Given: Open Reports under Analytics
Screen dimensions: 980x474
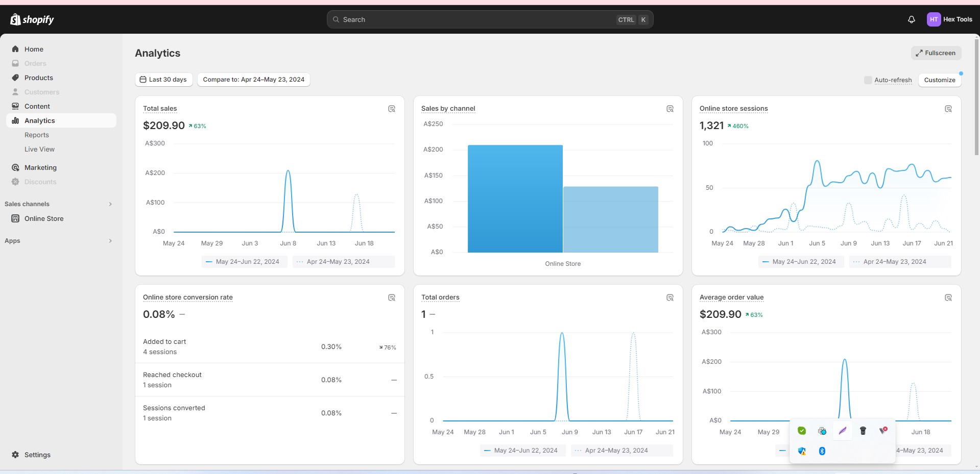Looking at the screenshot, I should [37, 135].
